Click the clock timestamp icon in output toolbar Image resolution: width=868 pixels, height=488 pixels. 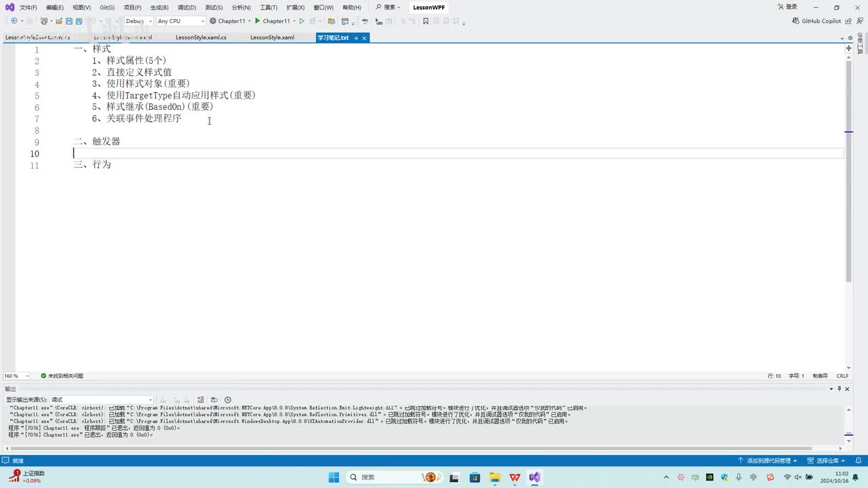[228, 400]
